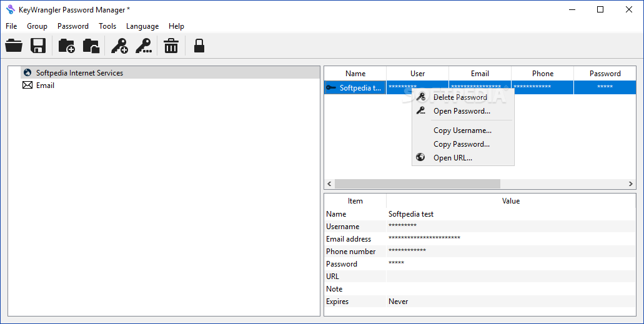Choose Copy Password... from context menu
The height and width of the screenshot is (324, 644).
463,144
